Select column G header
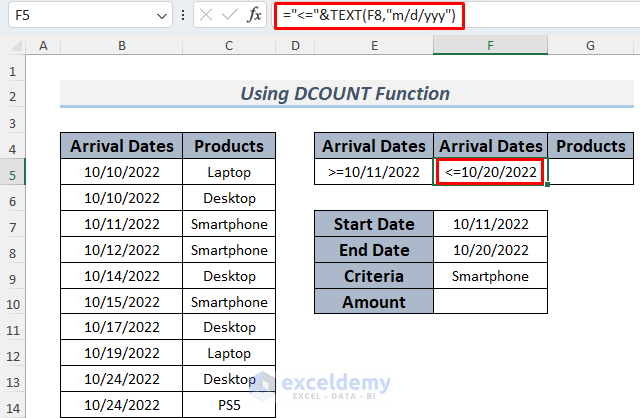Image resolution: width=640 pixels, height=418 pixels. point(590,45)
